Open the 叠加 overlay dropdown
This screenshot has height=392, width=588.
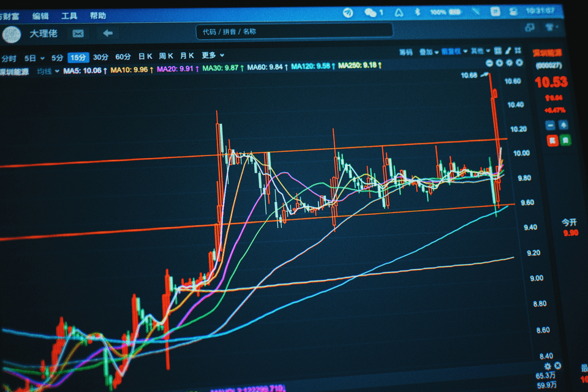pos(428,52)
